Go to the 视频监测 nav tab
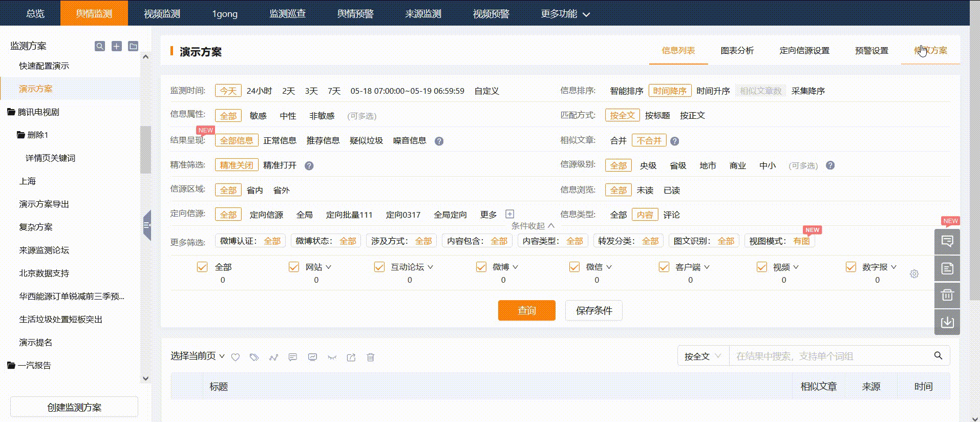Screen dimensions: 980x422 coord(162,14)
